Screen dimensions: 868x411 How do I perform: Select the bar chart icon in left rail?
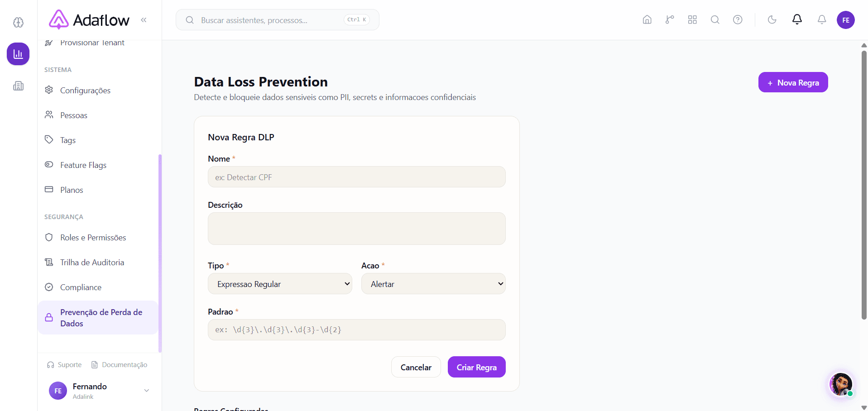[x=18, y=54]
